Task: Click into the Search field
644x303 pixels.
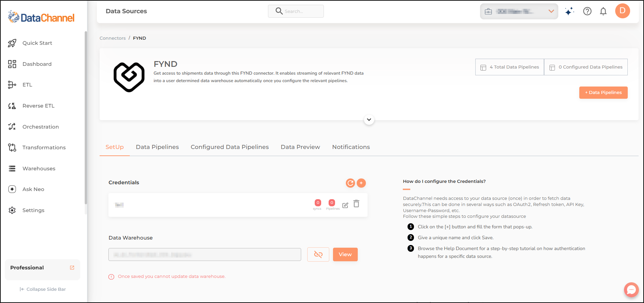Action: [x=296, y=11]
